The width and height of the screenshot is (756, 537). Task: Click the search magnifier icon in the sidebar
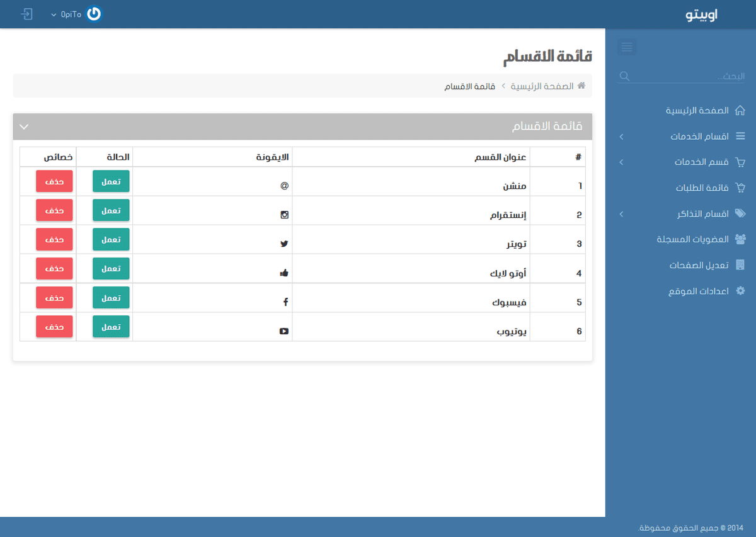click(x=624, y=76)
